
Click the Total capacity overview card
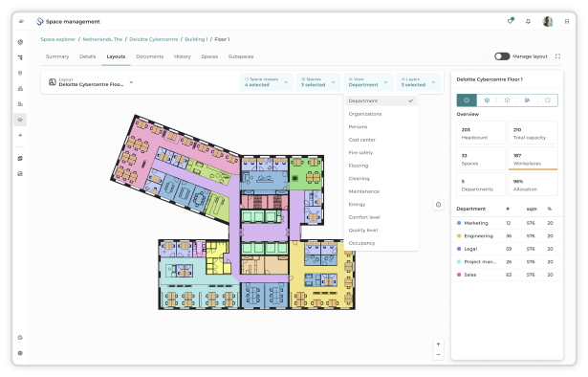click(x=533, y=133)
